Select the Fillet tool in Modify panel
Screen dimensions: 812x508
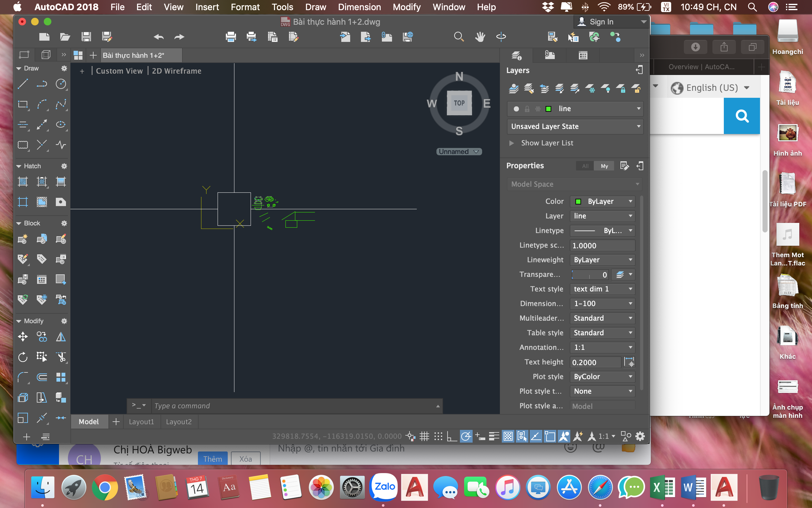coord(23,377)
